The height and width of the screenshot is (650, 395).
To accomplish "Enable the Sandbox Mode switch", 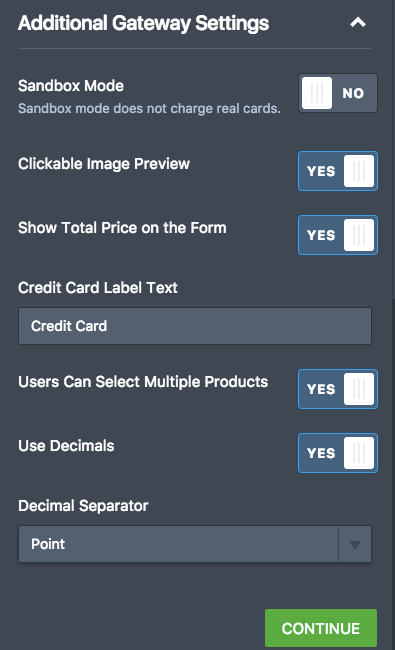I will pyautogui.click(x=338, y=93).
